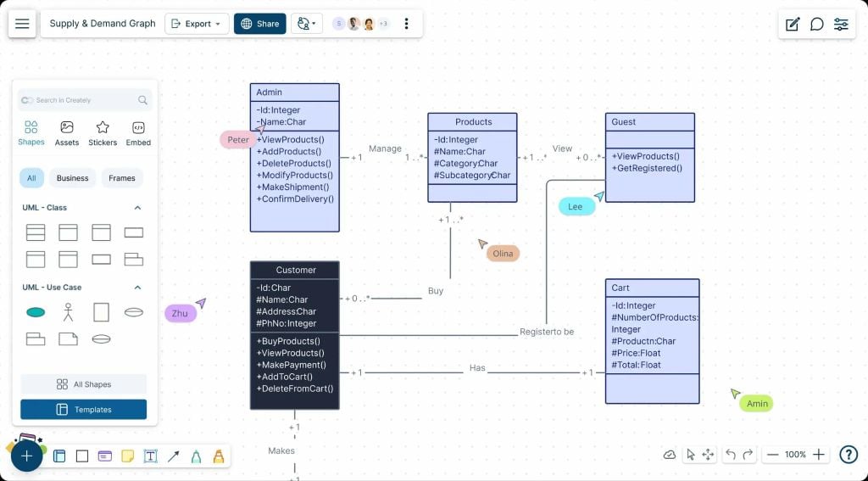
Task: Pick the three-compartment UML class shape
Action: (36, 232)
